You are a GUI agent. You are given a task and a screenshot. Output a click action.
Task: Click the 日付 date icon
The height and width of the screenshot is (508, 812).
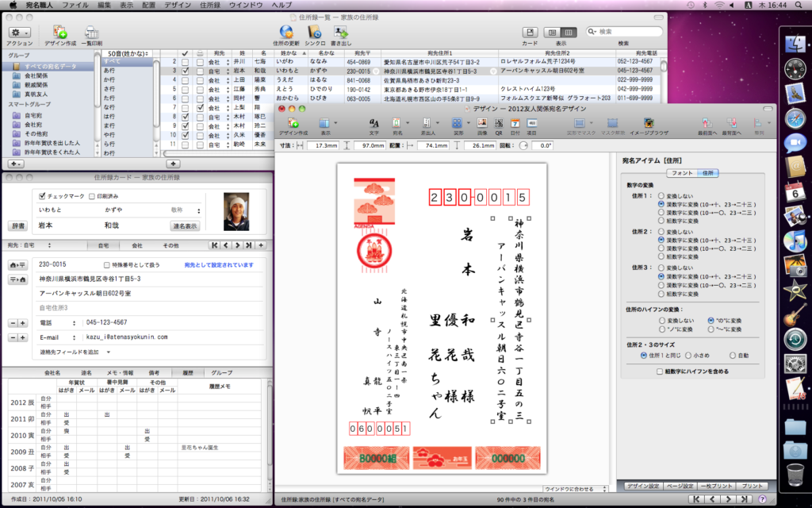click(x=515, y=124)
